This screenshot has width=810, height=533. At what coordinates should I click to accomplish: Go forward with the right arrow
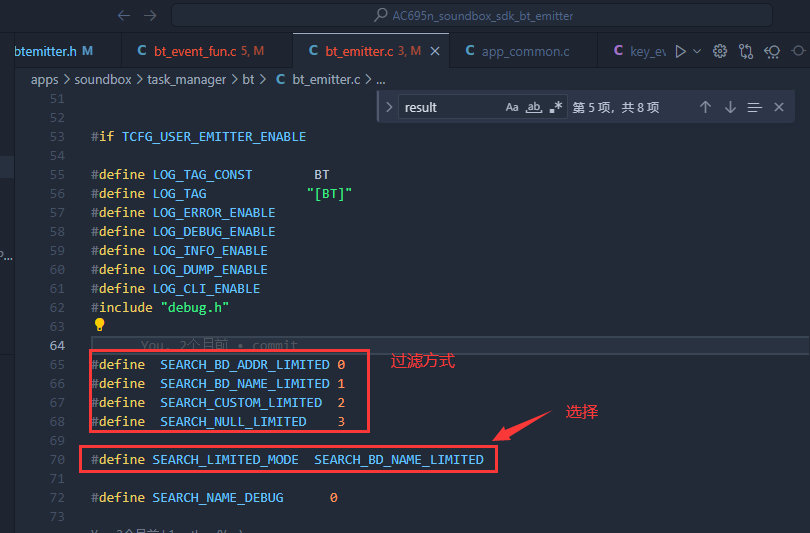150,15
